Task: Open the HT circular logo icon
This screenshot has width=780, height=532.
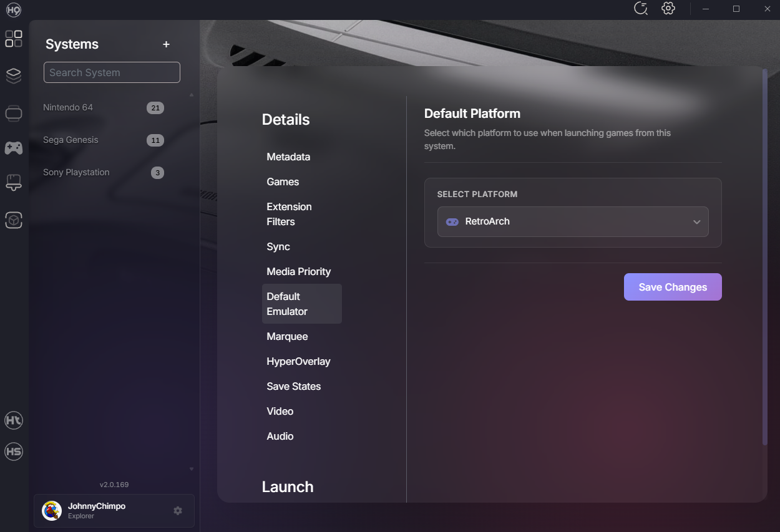Action: click(x=14, y=420)
